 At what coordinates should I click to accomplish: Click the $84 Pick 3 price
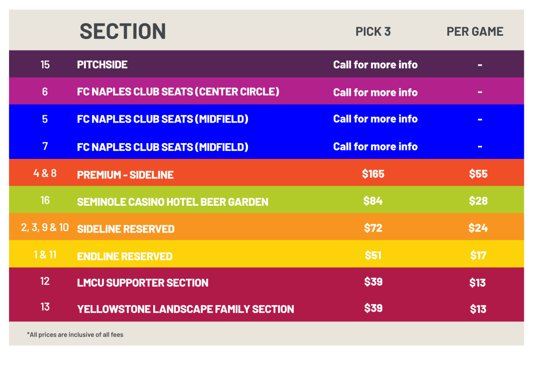click(x=373, y=201)
